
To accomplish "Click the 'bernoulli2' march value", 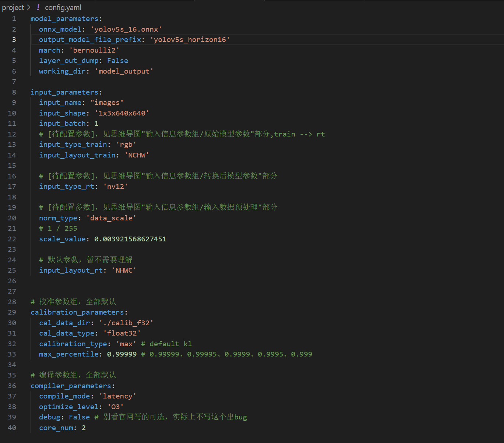I will coord(94,50).
